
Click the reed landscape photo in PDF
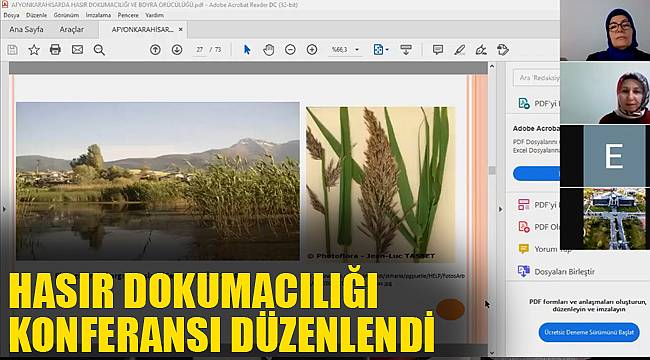[158, 181]
